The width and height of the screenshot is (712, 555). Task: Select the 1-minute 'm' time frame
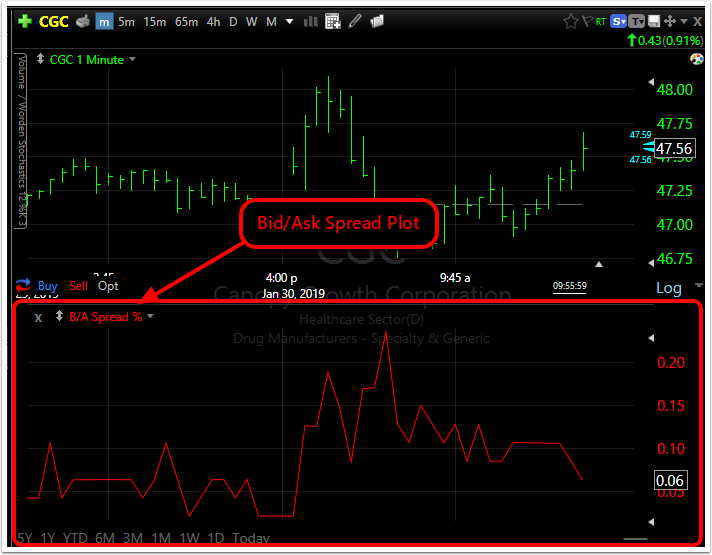pos(104,21)
